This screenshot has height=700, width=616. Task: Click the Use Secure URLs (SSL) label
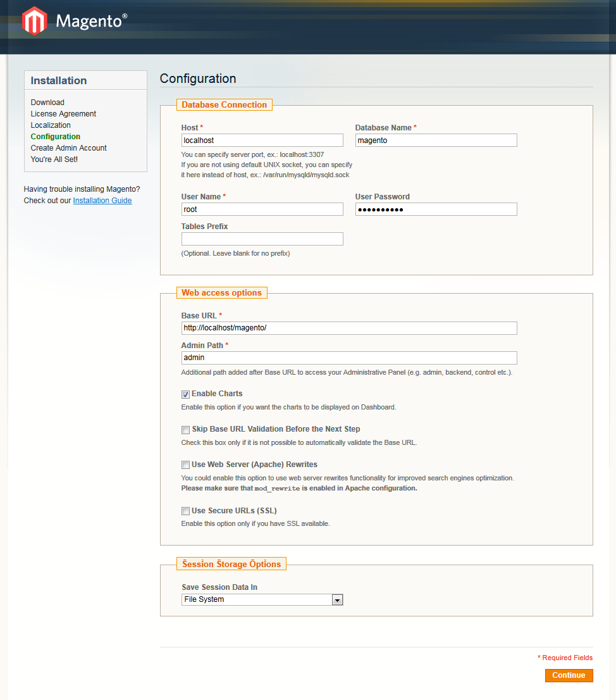pos(234,511)
